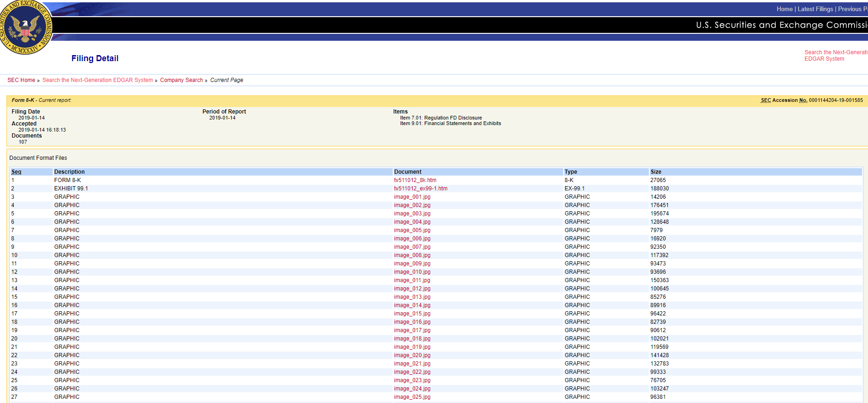This screenshot has width=868, height=403.
Task: Open image_002.jpg file
Action: click(412, 205)
